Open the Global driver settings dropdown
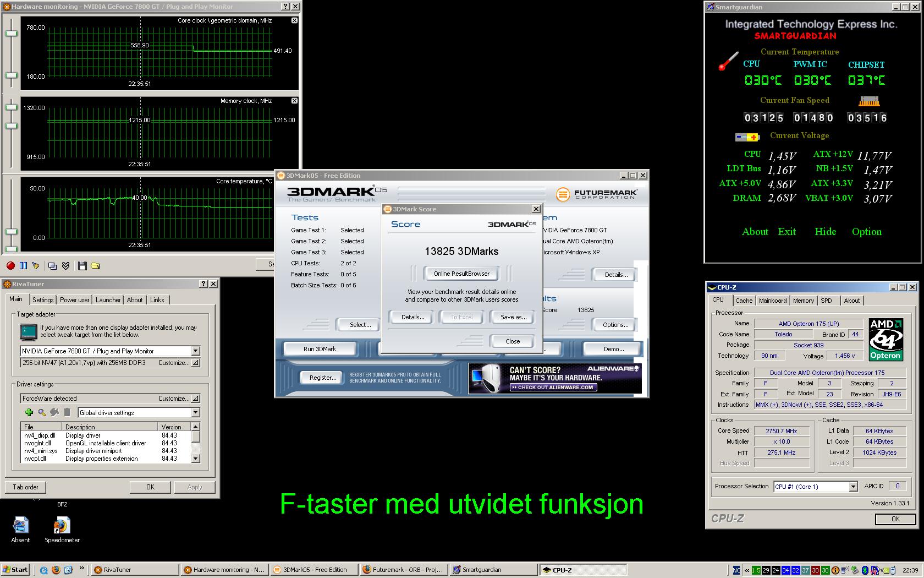Viewport: 924px width, 578px height. 195,412
